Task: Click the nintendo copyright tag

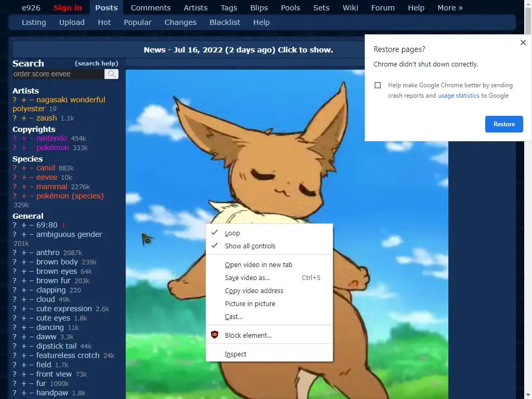Action: 52,138
